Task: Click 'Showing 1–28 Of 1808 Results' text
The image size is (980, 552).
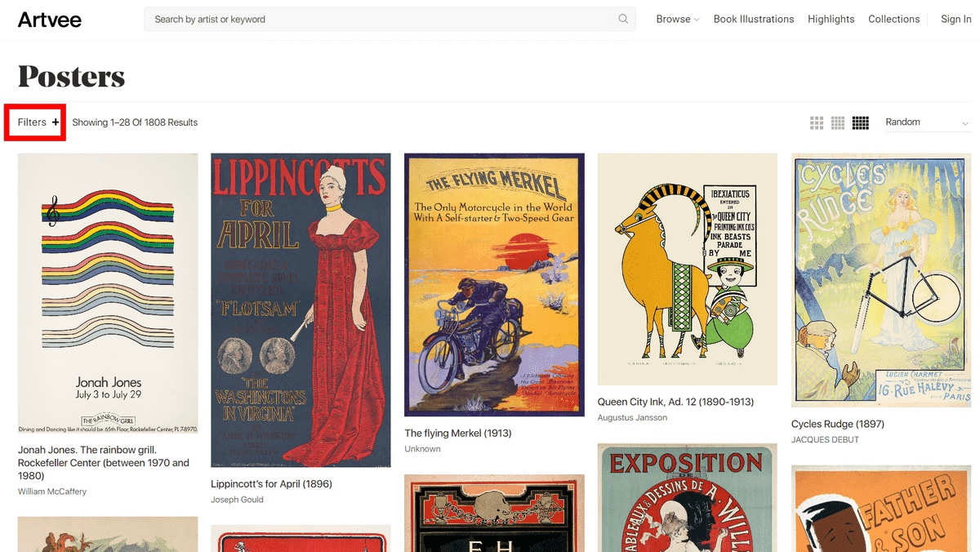Action: 135,122
